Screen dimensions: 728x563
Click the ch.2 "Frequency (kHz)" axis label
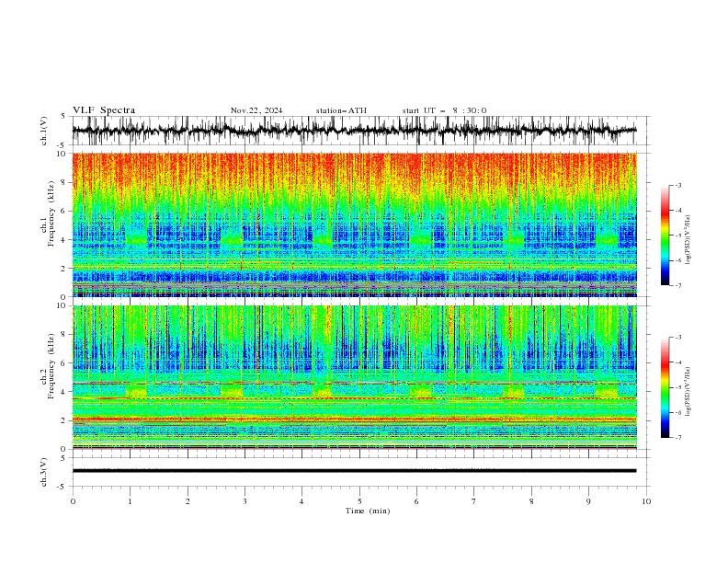[x=51, y=366]
